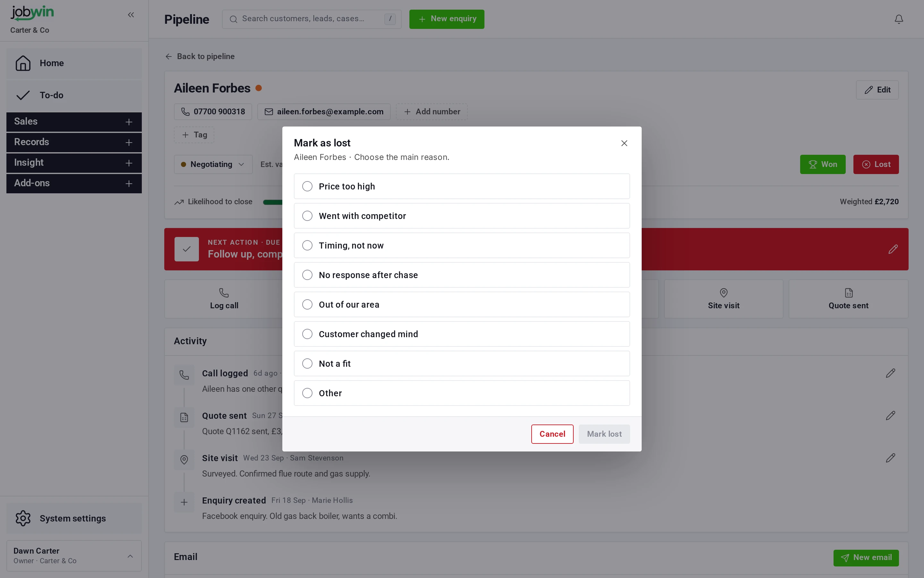Select Timing, not now reason

pos(462,245)
